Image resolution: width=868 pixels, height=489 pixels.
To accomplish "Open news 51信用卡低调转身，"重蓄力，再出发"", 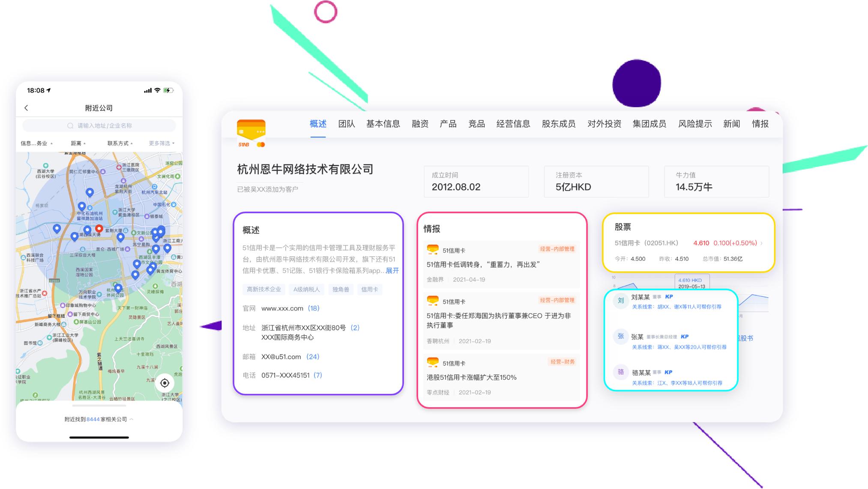I will pos(483,265).
